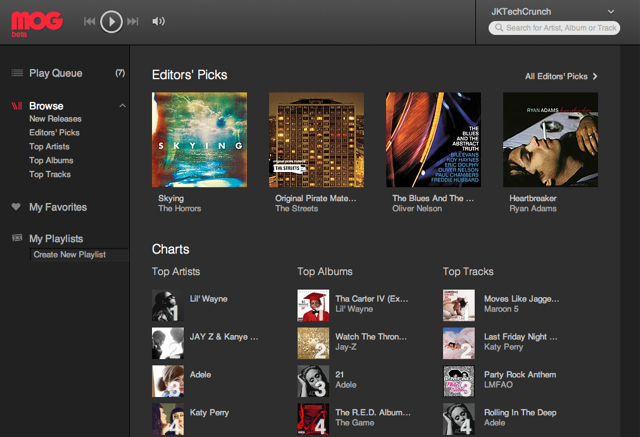Click the Play Queue list icon
The width and height of the screenshot is (640, 437).
(x=17, y=73)
